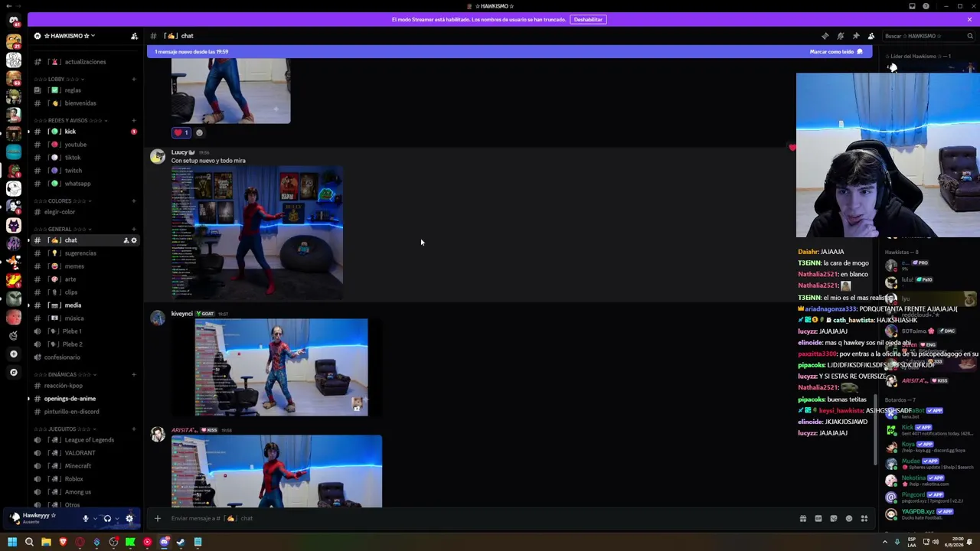The width and height of the screenshot is (980, 551).
Task: Open notification settings bell-slash icon
Action: [840, 36]
